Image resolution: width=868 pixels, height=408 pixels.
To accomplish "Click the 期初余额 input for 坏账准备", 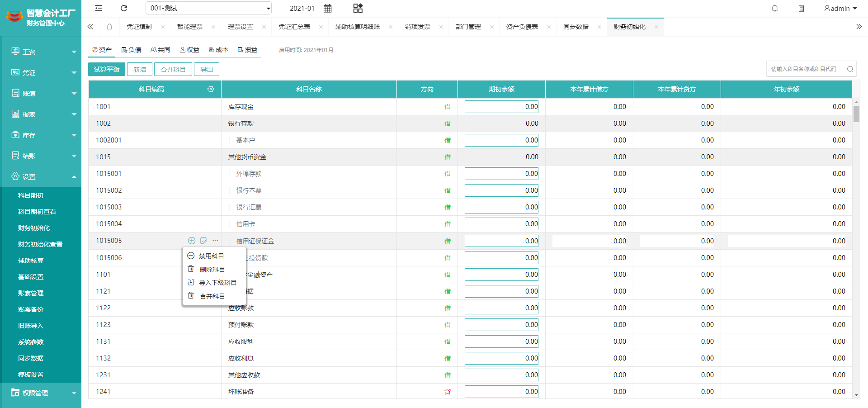I will click(x=501, y=392).
